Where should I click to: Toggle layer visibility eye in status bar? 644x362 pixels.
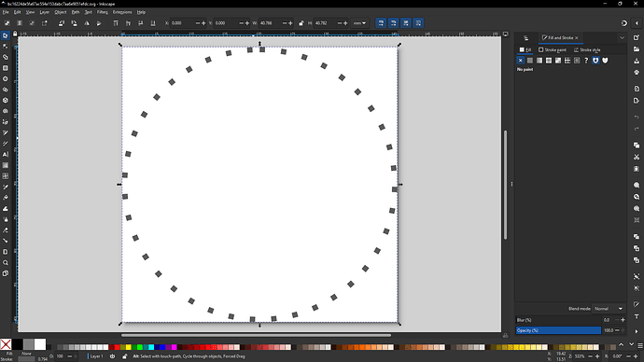pyautogui.click(x=112, y=356)
